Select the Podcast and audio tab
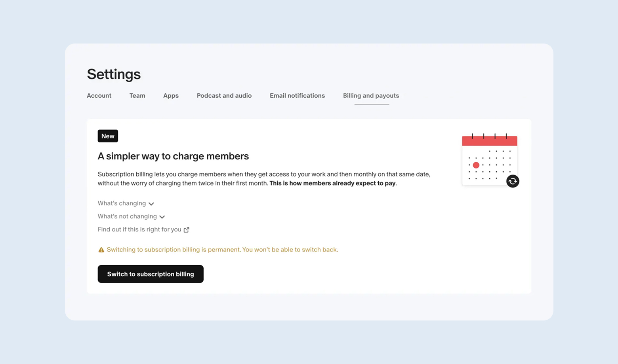The width and height of the screenshot is (618, 364). pyautogui.click(x=224, y=96)
